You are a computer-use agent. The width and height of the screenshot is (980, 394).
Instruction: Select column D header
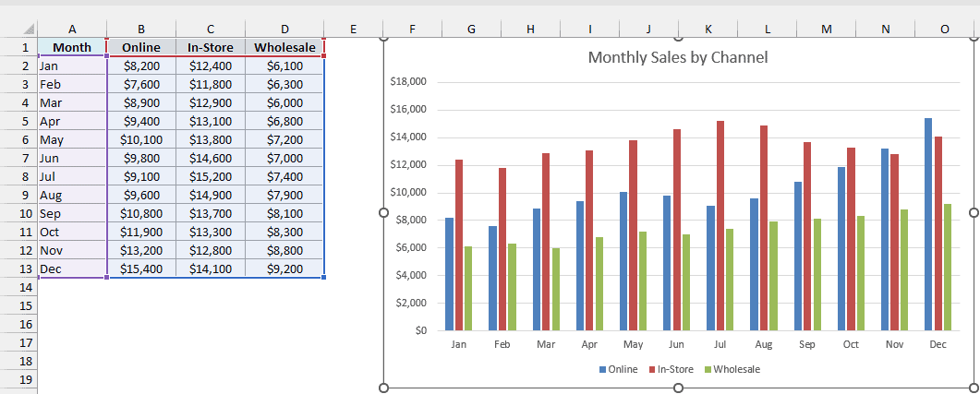click(x=285, y=29)
